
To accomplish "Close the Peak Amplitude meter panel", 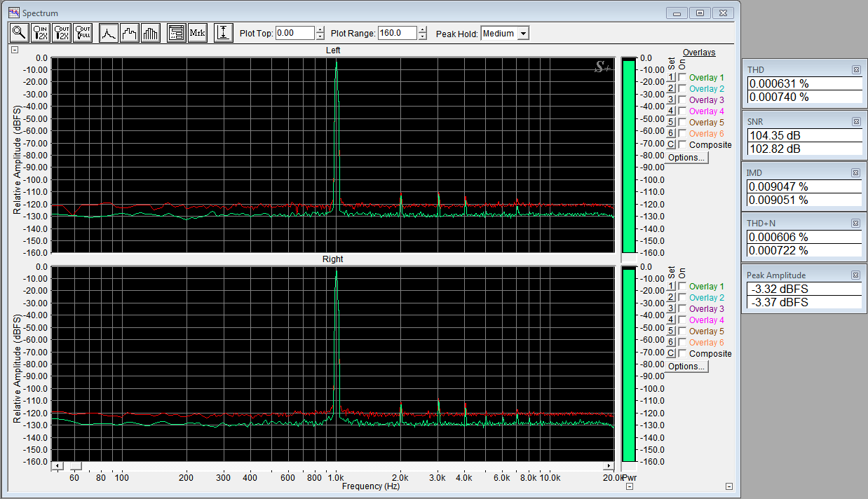I will (x=856, y=275).
